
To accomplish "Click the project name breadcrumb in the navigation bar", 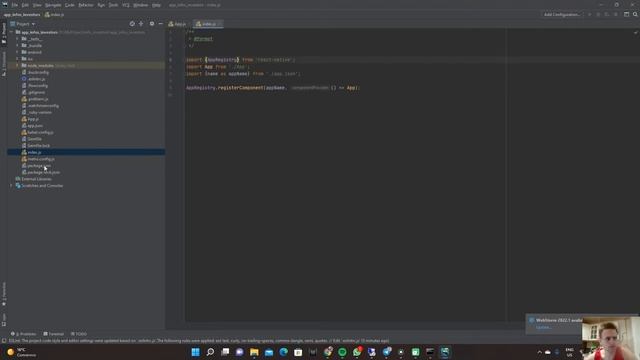I will pos(22,14).
